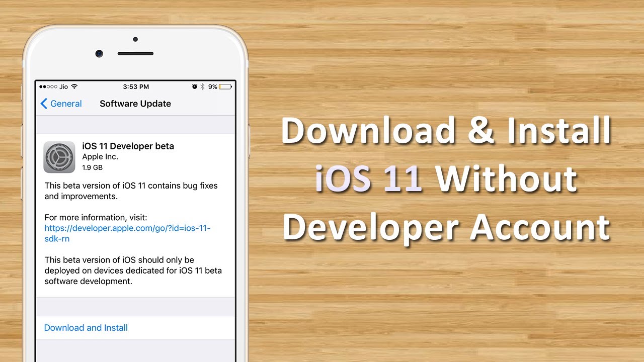
Task: Click the 'Download & Install' banner headline
Action: point(447,130)
